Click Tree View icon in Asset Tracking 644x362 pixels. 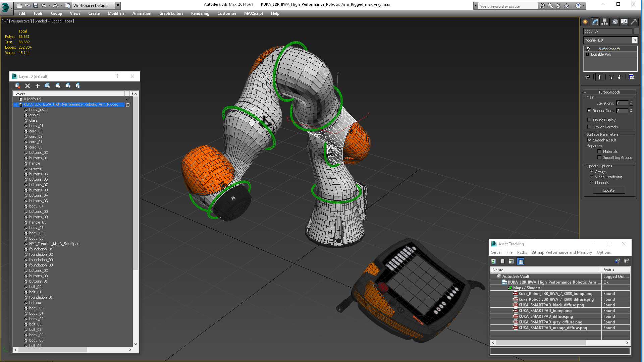click(x=511, y=261)
